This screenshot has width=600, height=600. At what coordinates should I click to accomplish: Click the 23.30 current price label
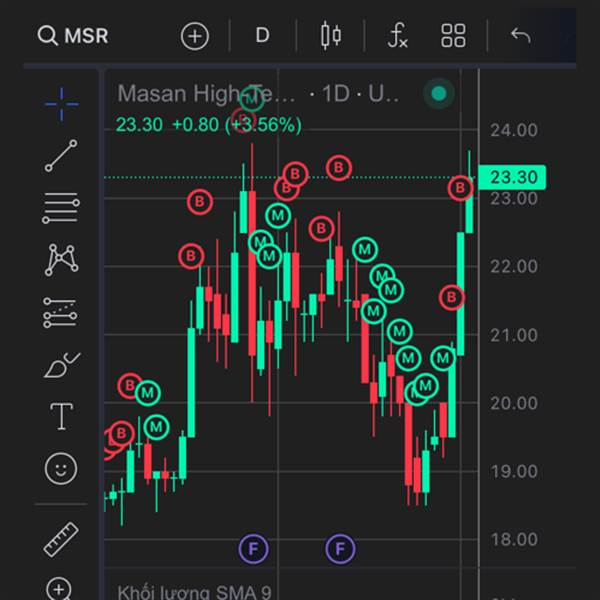click(512, 177)
